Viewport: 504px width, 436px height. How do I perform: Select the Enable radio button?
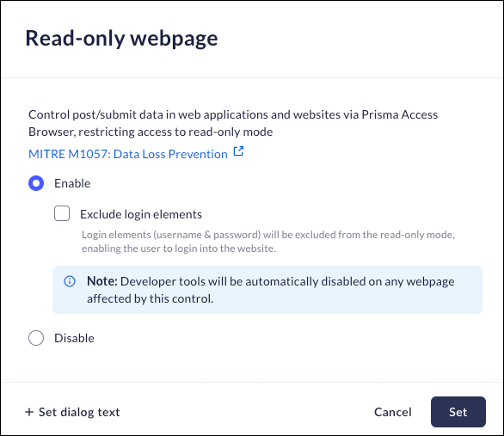(36, 183)
